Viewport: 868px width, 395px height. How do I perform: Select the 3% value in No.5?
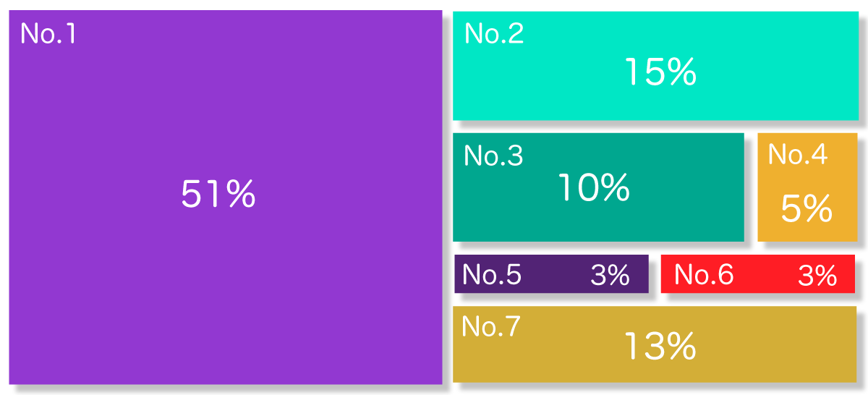pyautogui.click(x=610, y=275)
